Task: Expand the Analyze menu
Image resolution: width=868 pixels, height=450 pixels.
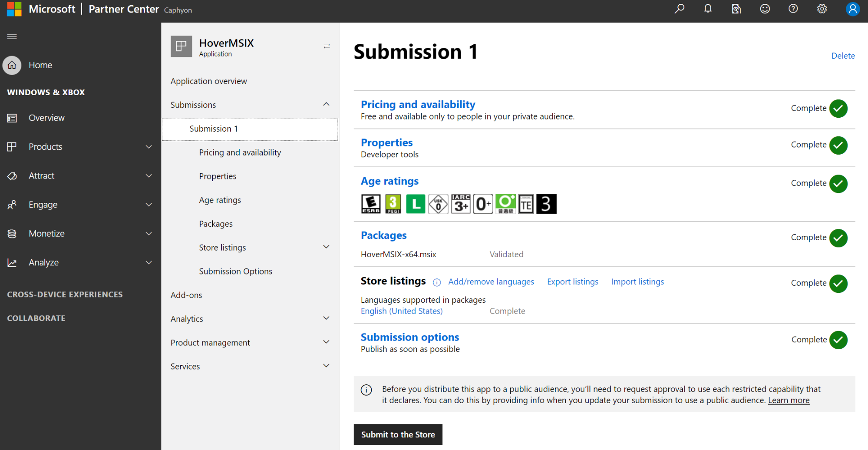Action: tap(149, 262)
